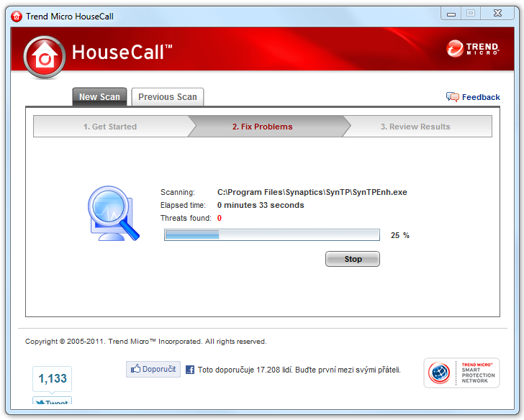Click the Tweet button
524x420 pixels.
coord(52,401)
